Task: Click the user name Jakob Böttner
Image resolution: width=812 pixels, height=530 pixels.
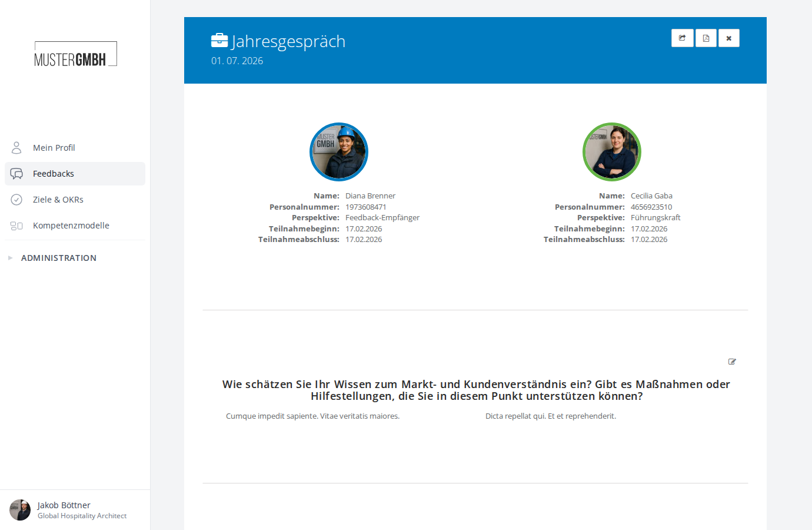Action: coord(64,505)
